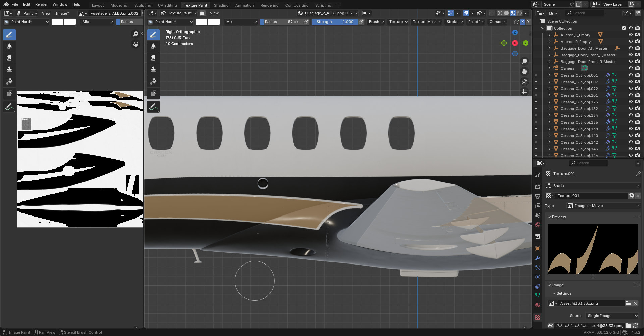Open the Image or Movie type dropdown
Viewport: 644px width, 336px height.
tap(604, 206)
